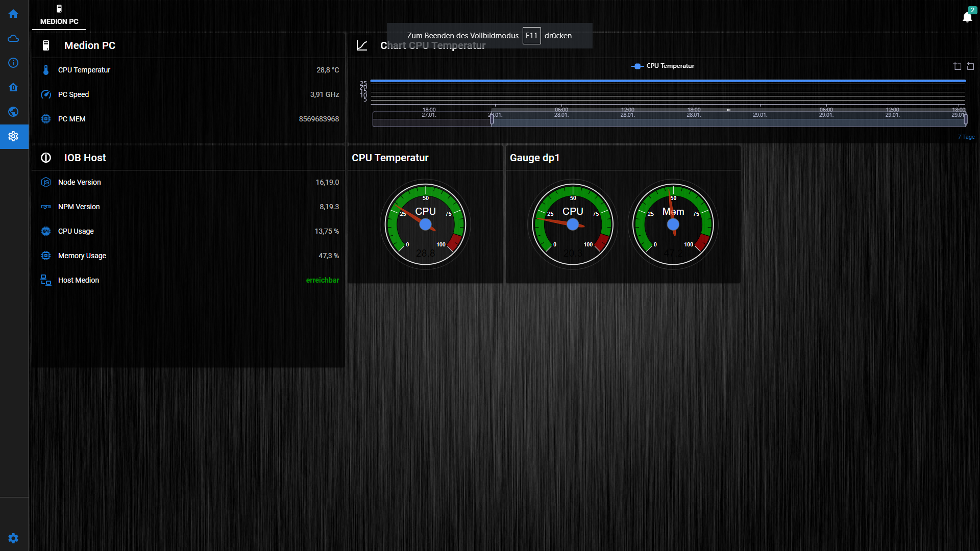
Task: Click the CPU gauge in CPU Temperatur card
Action: pos(425,224)
